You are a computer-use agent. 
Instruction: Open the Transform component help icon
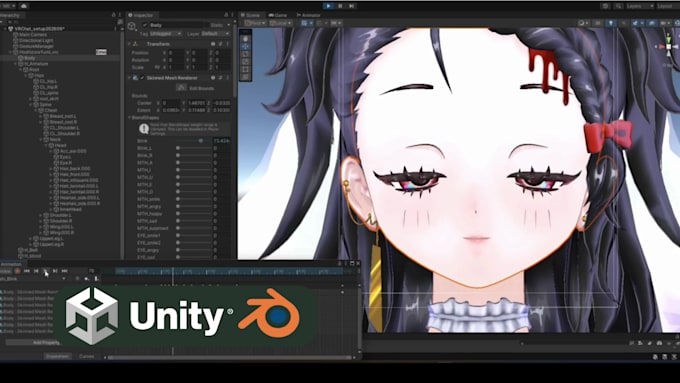click(x=213, y=44)
